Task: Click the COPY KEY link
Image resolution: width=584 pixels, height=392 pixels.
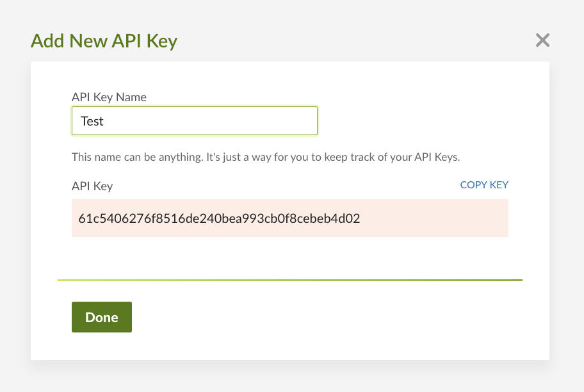Action: coord(484,185)
